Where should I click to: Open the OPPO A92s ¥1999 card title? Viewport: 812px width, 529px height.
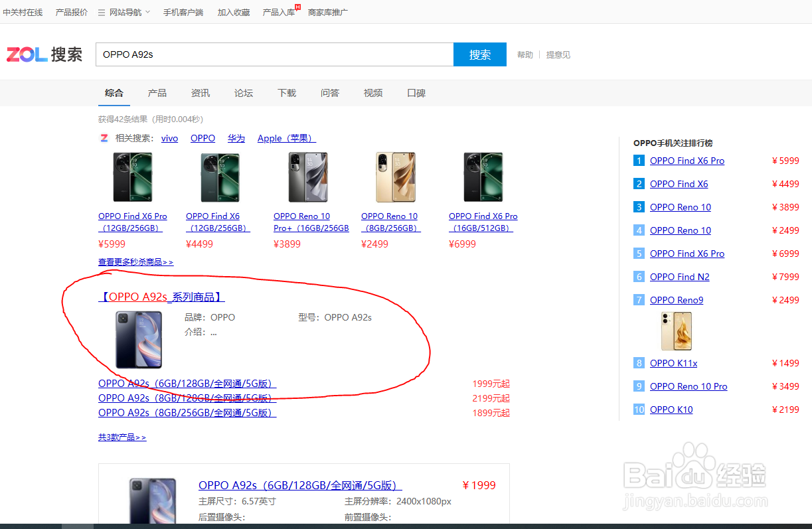(x=300, y=485)
